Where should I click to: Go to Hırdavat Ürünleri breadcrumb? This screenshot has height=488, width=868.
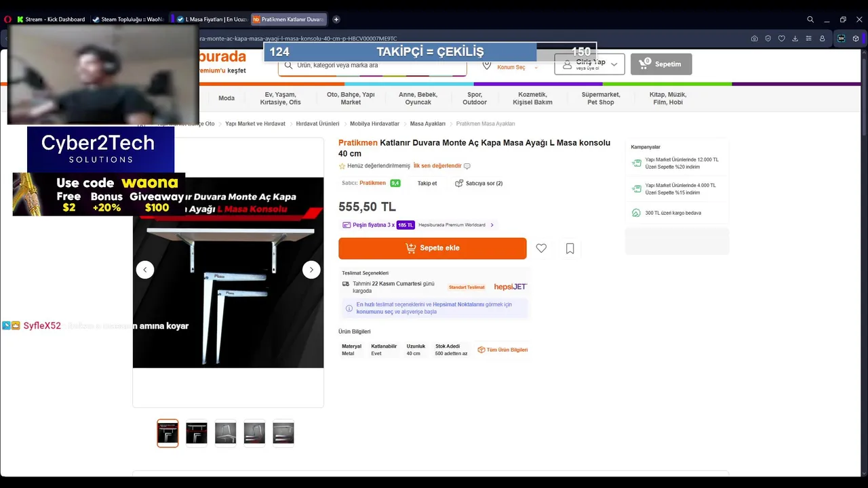[x=317, y=124]
